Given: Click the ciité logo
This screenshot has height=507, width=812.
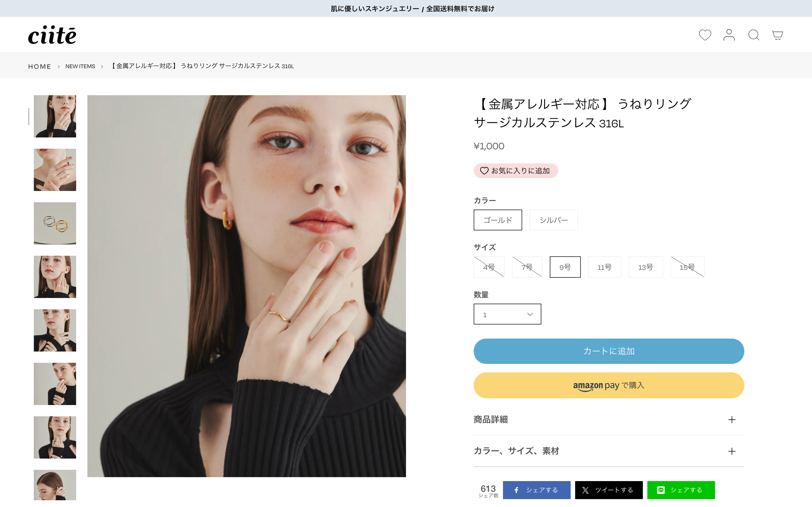Looking at the screenshot, I should [x=52, y=35].
